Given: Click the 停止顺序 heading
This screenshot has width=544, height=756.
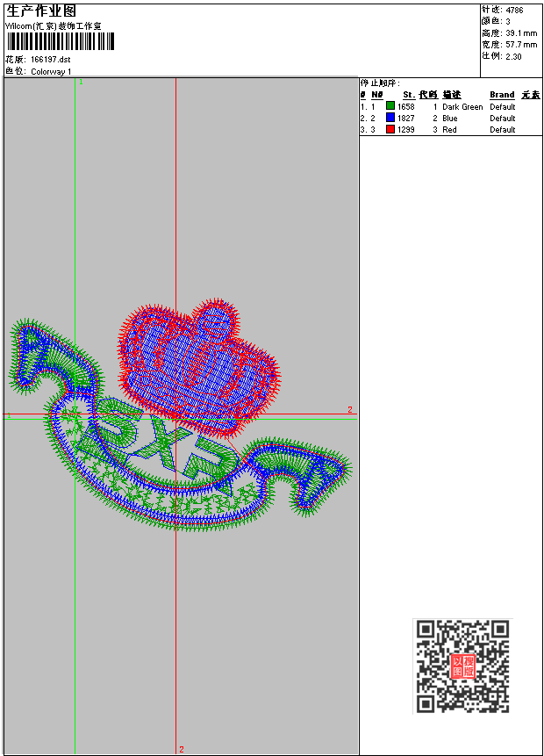Looking at the screenshot, I should 380,83.
